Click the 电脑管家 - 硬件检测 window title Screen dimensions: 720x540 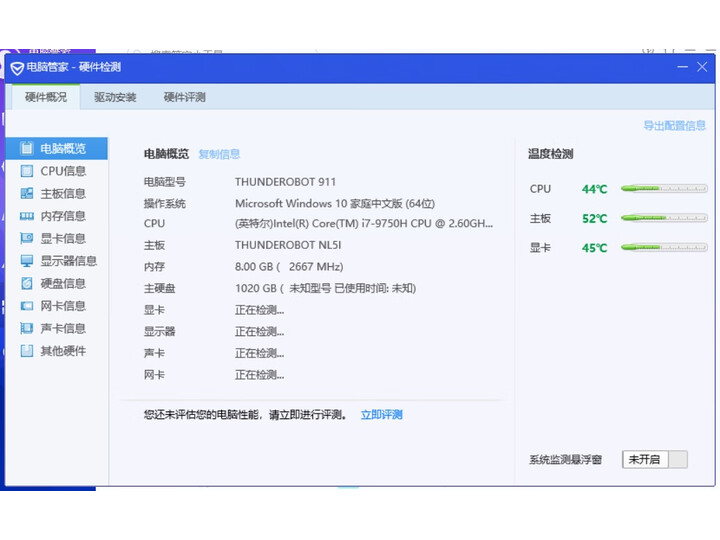tap(73, 67)
